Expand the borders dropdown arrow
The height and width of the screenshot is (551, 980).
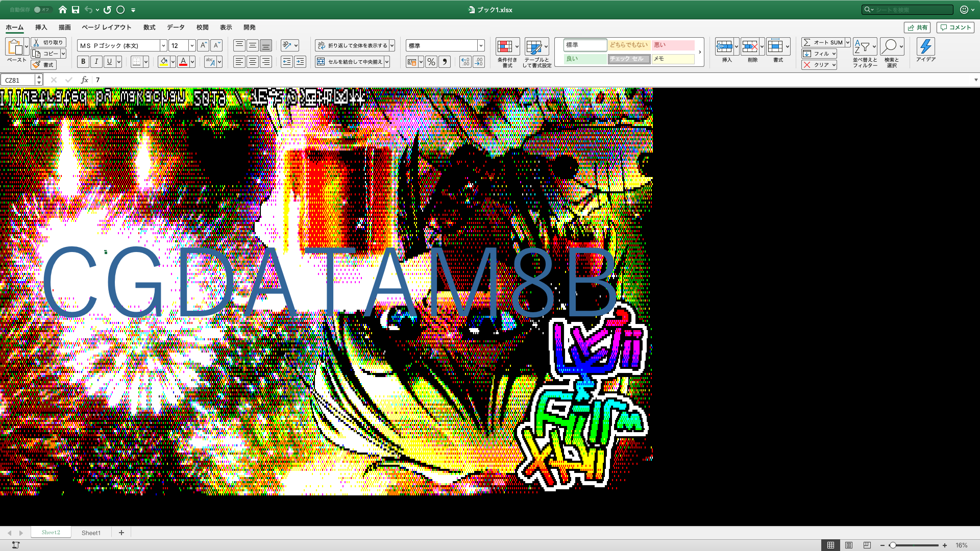click(x=146, y=62)
